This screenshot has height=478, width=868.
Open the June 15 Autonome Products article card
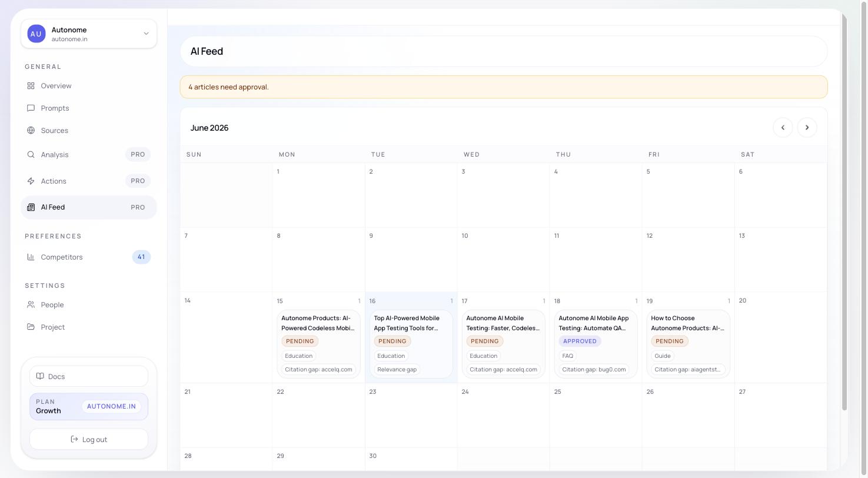pos(318,344)
